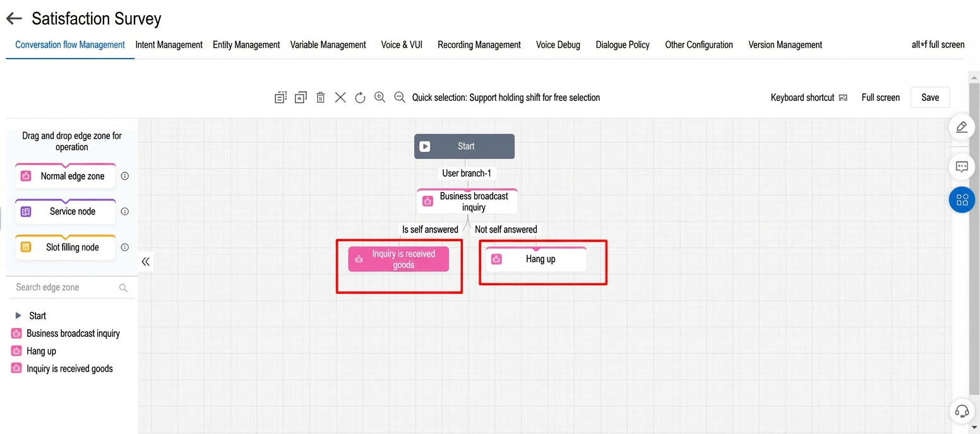
Task: Click the Keyboard shortcut icon
Action: tap(843, 98)
